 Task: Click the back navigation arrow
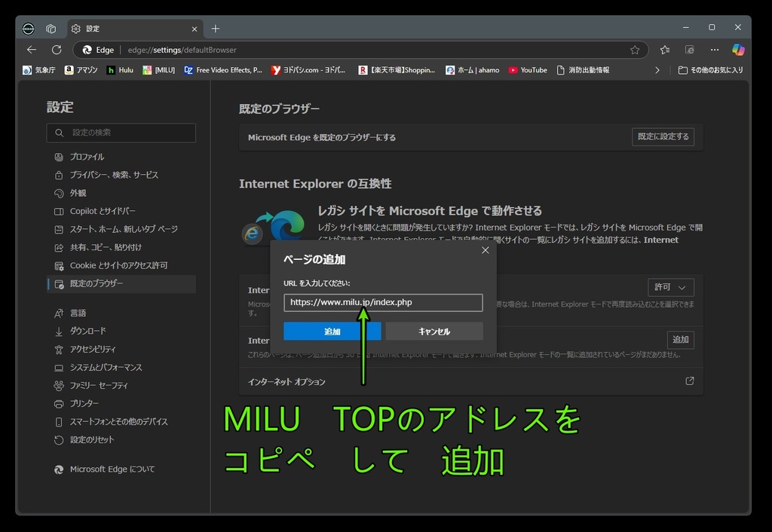pyautogui.click(x=32, y=50)
